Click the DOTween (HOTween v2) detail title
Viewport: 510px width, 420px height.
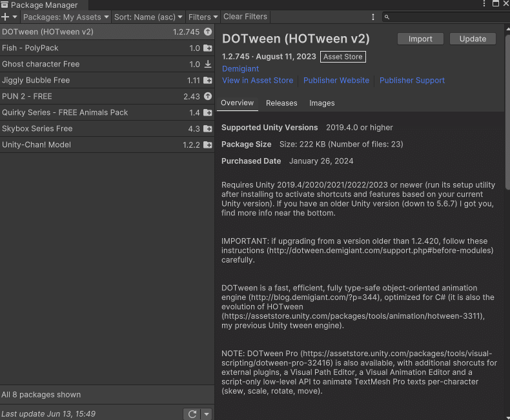tap(296, 39)
